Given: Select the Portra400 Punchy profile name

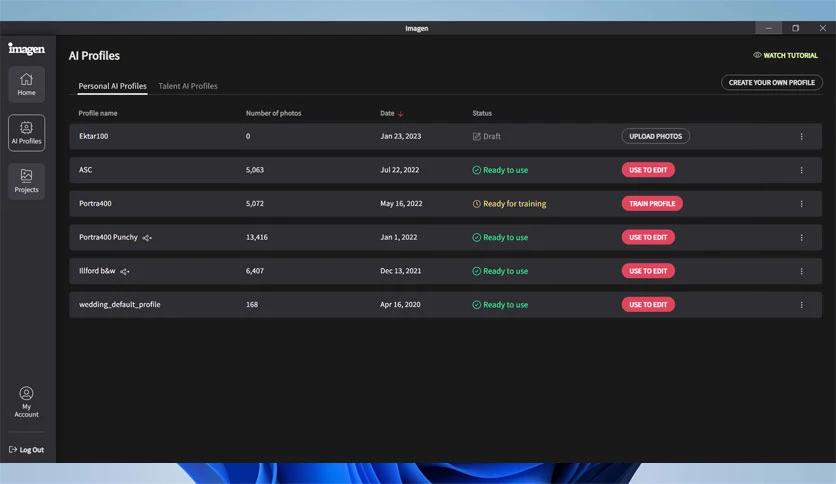Looking at the screenshot, I should tap(108, 237).
